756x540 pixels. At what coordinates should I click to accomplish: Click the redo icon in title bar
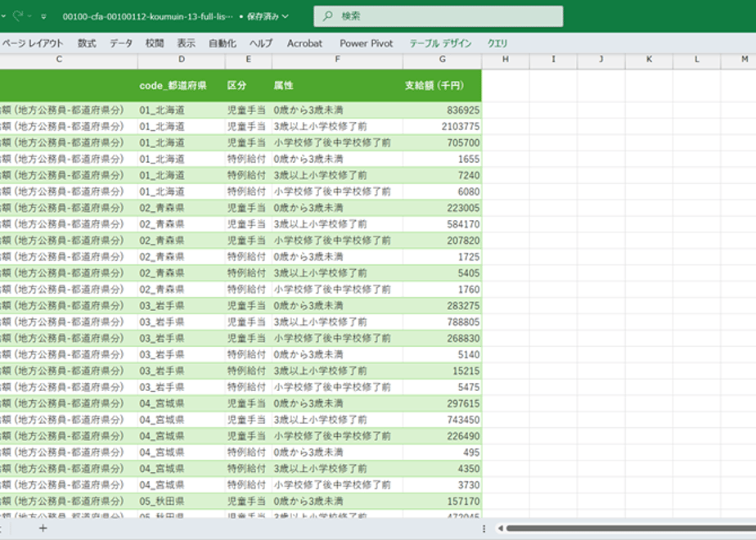pyautogui.click(x=18, y=16)
